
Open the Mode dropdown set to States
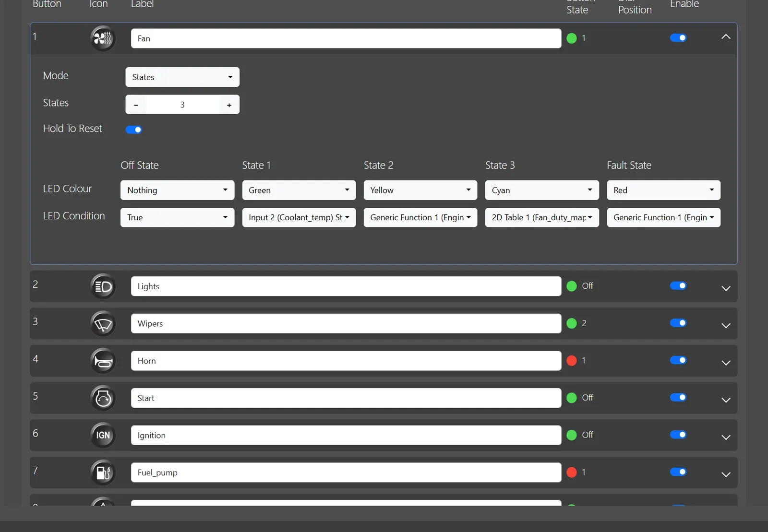pyautogui.click(x=182, y=77)
